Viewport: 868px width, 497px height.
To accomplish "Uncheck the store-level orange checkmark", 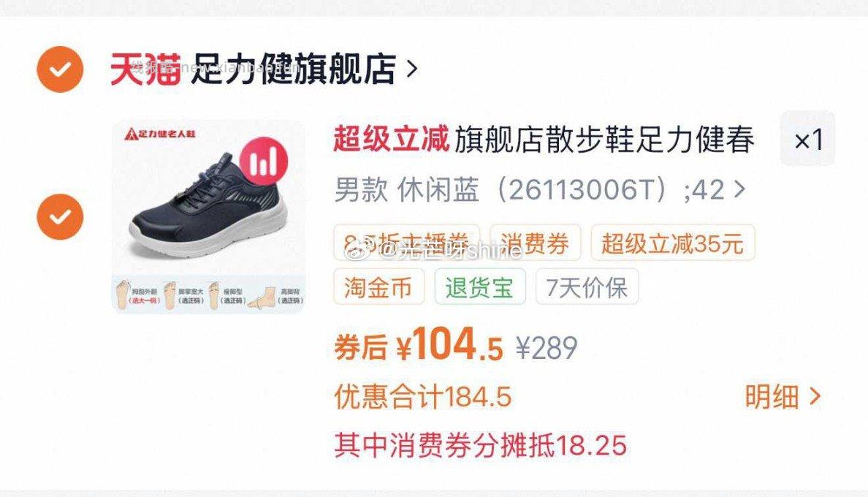I will 60,69.
